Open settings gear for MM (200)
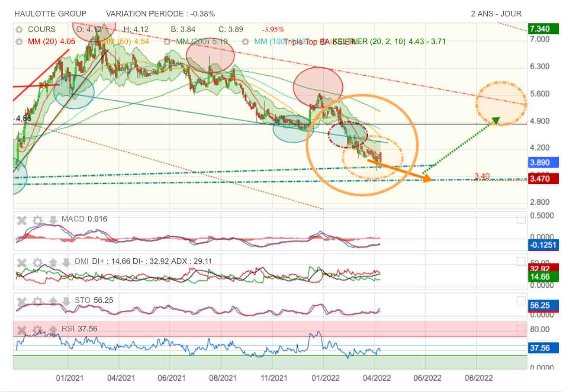This screenshot has height=392, width=573. click(x=167, y=42)
